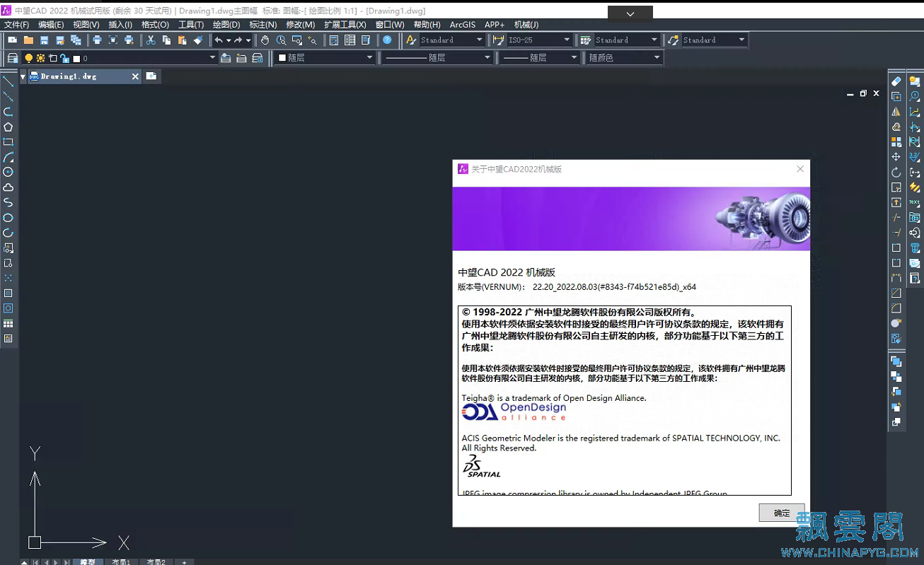Select the Hatch tool

coord(8,293)
